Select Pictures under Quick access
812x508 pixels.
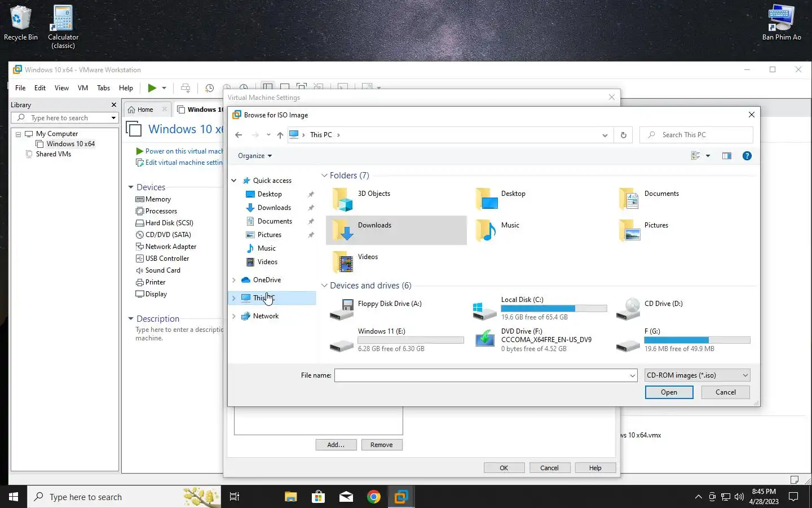(x=270, y=235)
